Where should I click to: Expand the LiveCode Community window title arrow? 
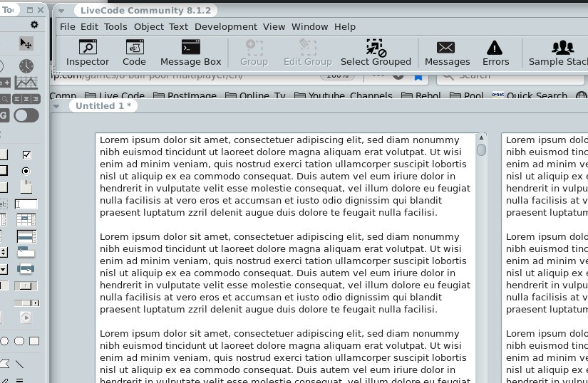coord(61,11)
